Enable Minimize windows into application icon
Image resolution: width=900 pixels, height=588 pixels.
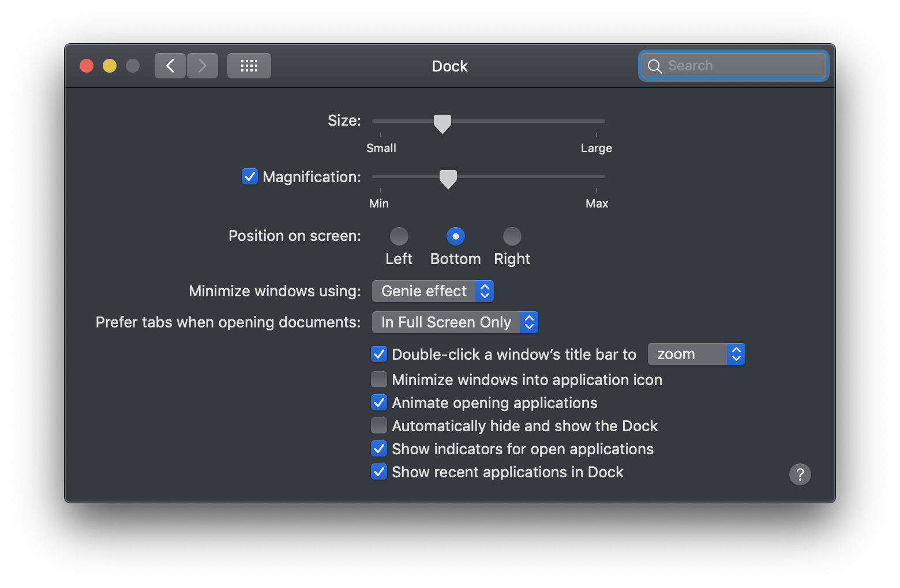pyautogui.click(x=379, y=379)
